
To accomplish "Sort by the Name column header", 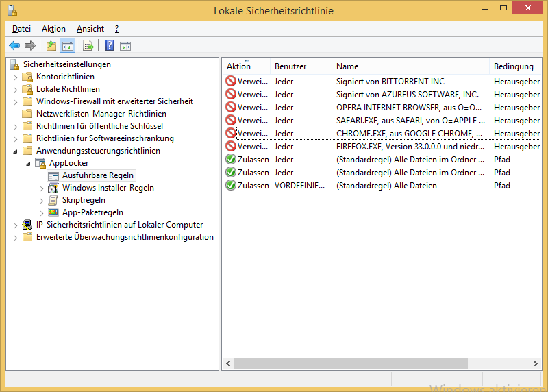I will pyautogui.click(x=410, y=66).
